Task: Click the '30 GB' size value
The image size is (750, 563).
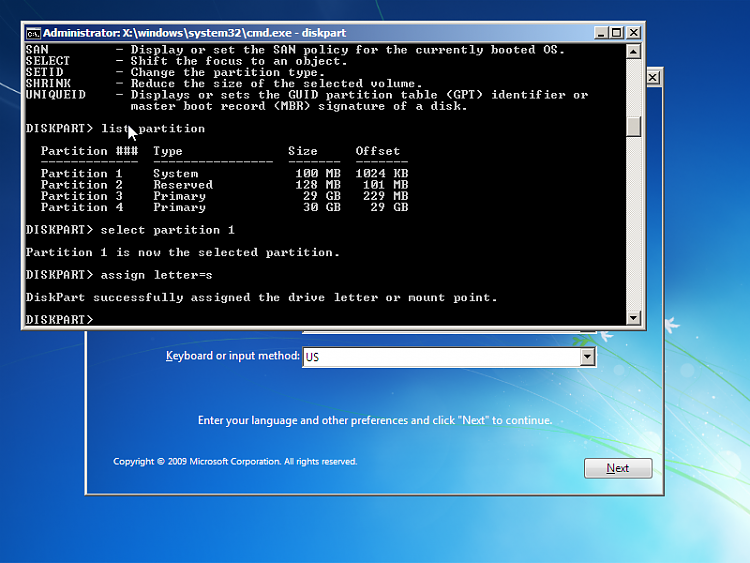Action: [x=322, y=207]
